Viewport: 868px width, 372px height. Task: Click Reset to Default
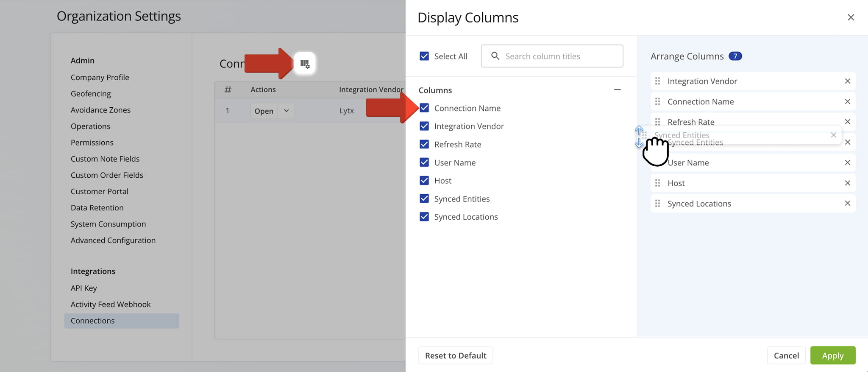pos(455,355)
